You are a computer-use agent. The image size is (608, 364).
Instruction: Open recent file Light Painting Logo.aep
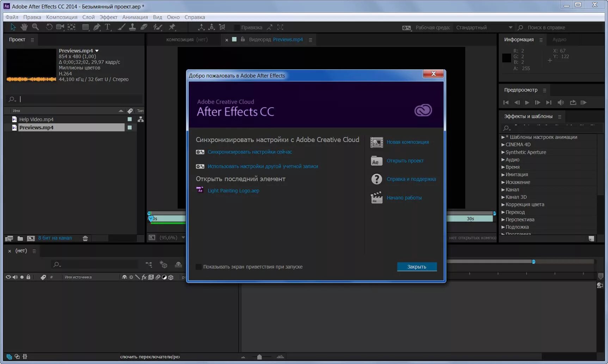[x=233, y=191]
